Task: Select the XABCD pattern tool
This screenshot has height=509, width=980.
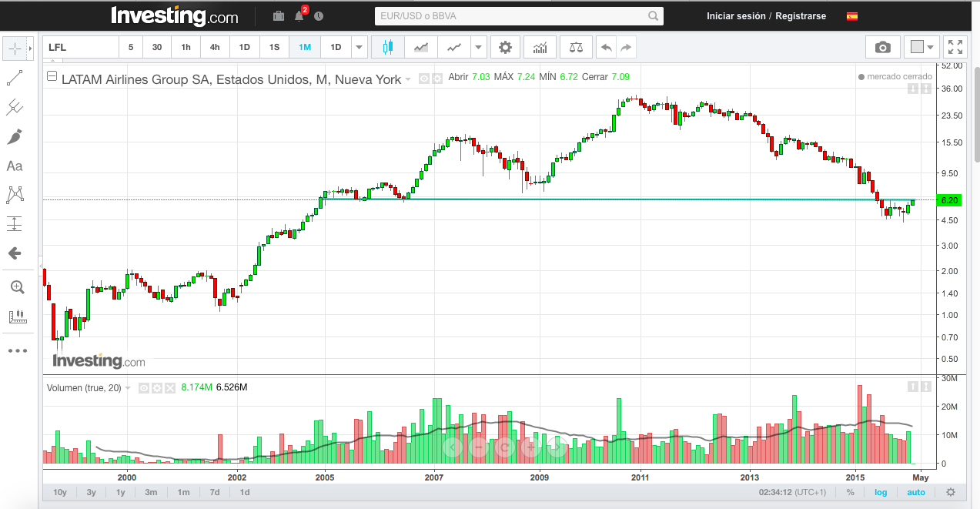Action: (x=15, y=195)
